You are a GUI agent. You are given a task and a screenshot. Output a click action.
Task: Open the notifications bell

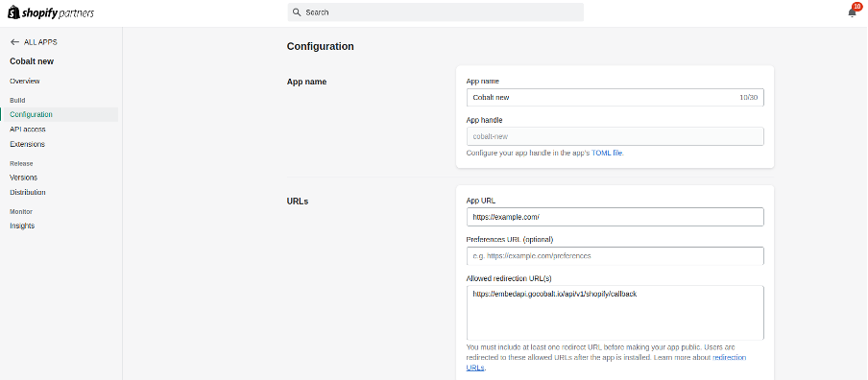click(853, 12)
